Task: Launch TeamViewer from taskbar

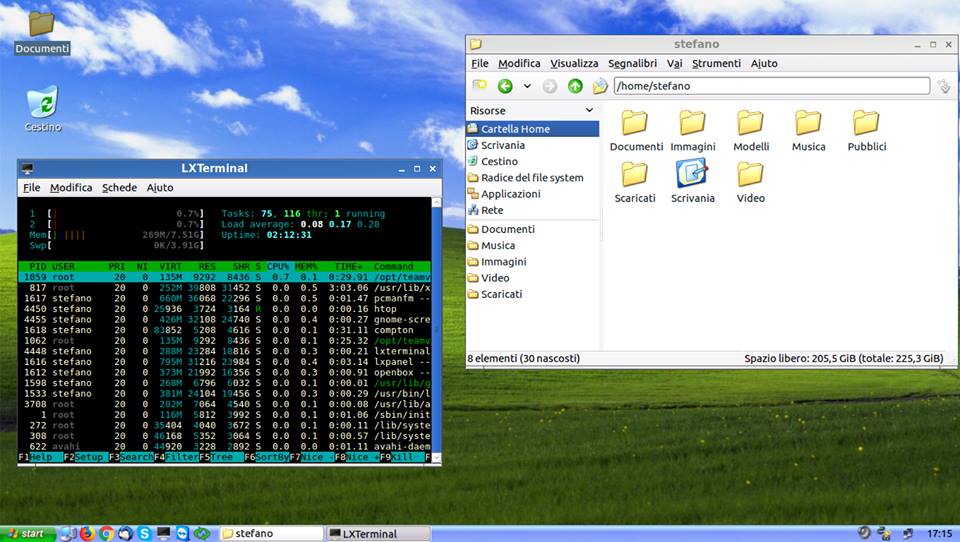Action: tap(182, 533)
